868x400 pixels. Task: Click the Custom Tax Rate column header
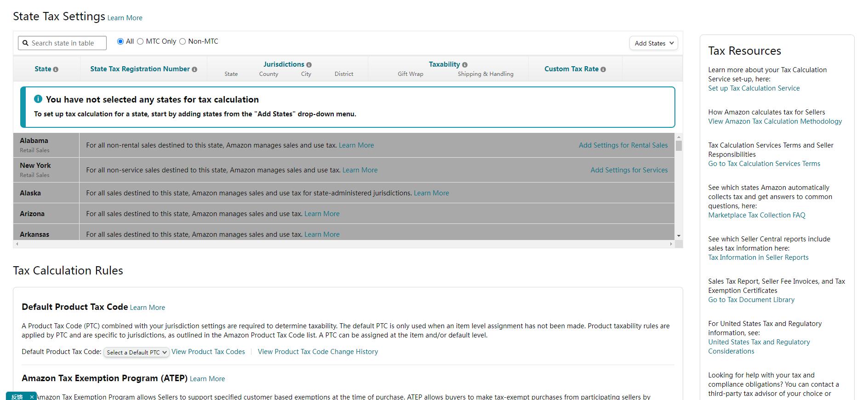click(571, 69)
